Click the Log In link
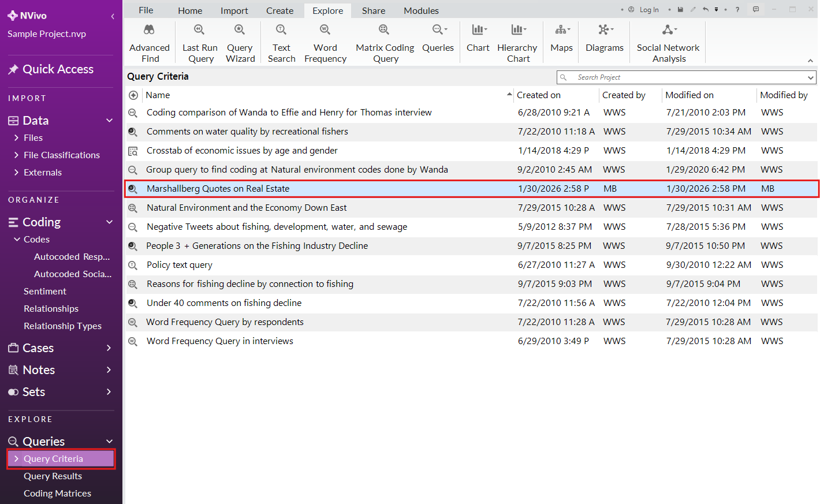This screenshot has width=820, height=504. pos(649,10)
